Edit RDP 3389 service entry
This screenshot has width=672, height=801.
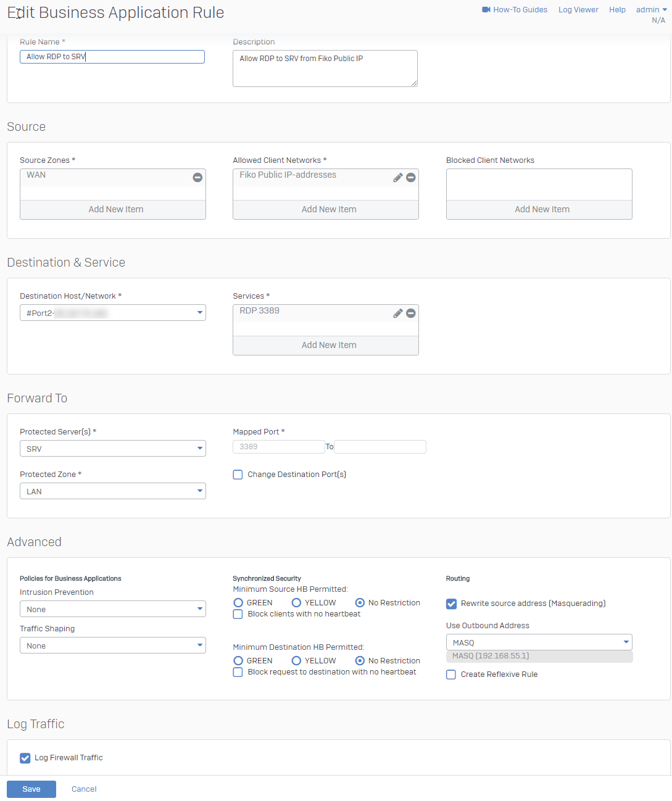[x=398, y=313]
